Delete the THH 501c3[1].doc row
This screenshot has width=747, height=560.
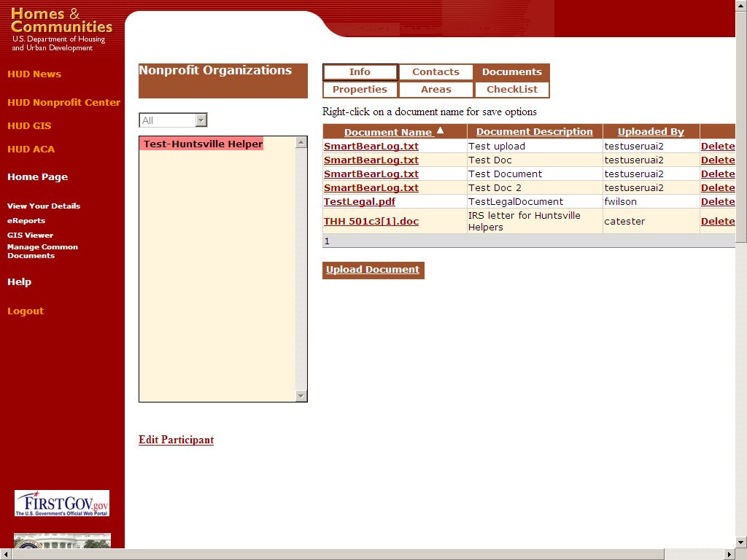718,221
